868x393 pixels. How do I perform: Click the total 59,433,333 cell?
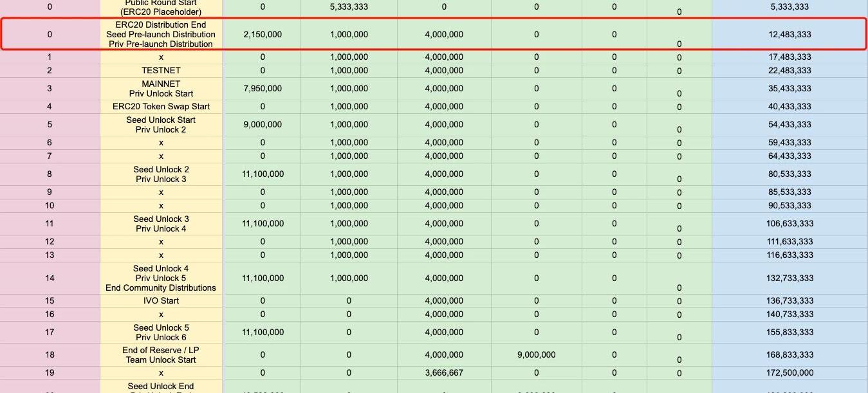click(x=790, y=142)
